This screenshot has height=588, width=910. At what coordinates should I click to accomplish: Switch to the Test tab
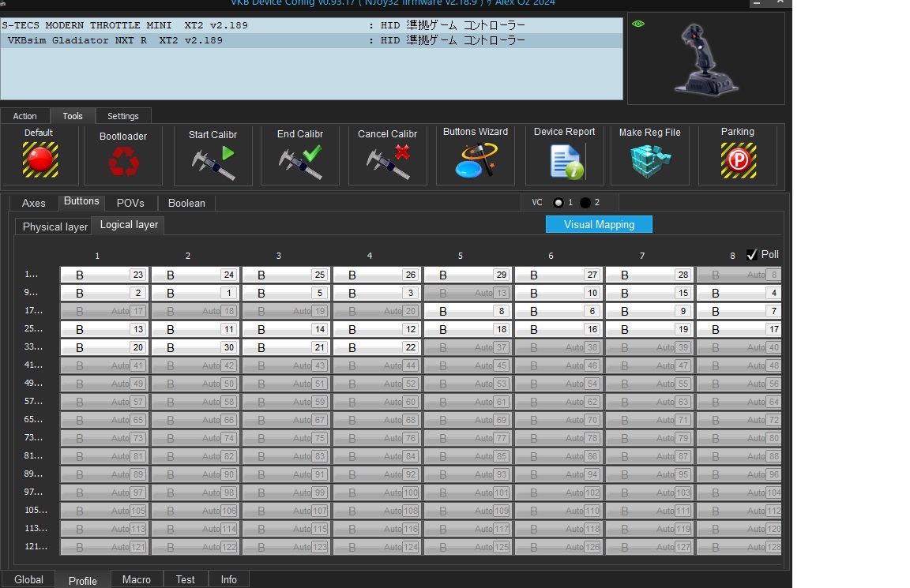point(185,579)
